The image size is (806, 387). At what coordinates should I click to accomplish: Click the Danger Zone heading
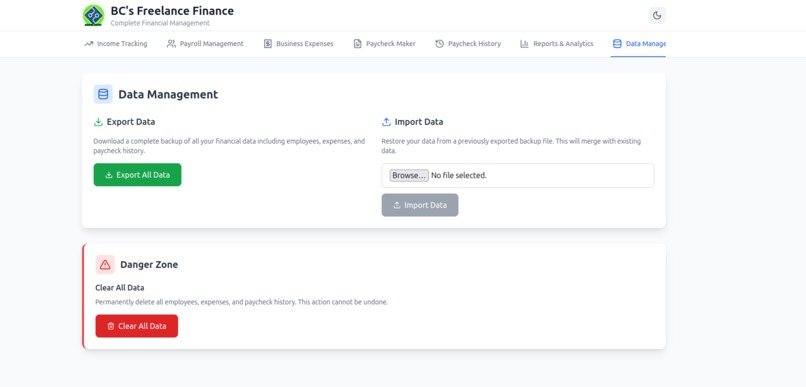pos(149,265)
